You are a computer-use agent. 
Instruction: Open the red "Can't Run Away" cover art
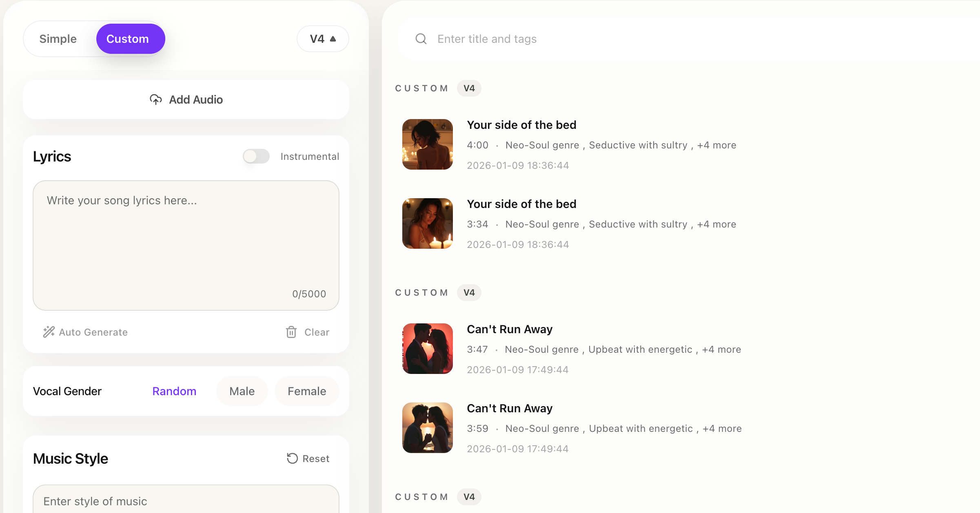pos(427,349)
